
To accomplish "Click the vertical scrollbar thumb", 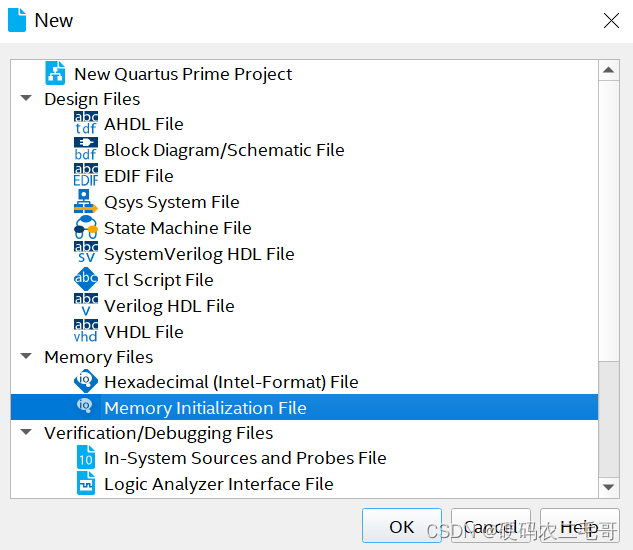I will [x=609, y=221].
